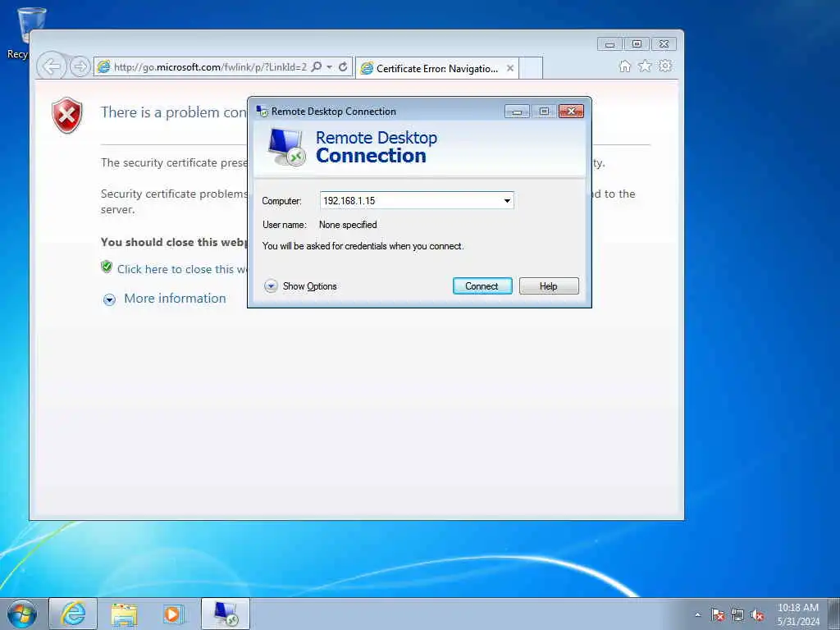Click the Internet Explorer address bar URL
This screenshot has width=840, height=630.
[x=210, y=67]
